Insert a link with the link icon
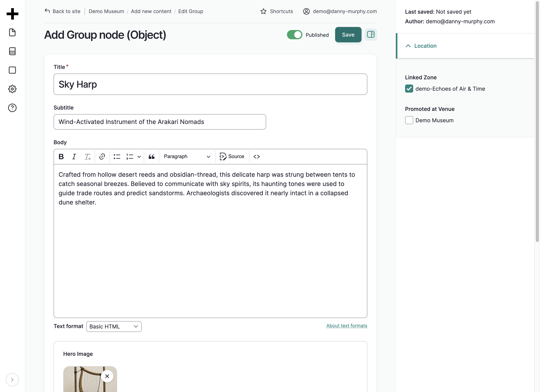 click(102, 157)
